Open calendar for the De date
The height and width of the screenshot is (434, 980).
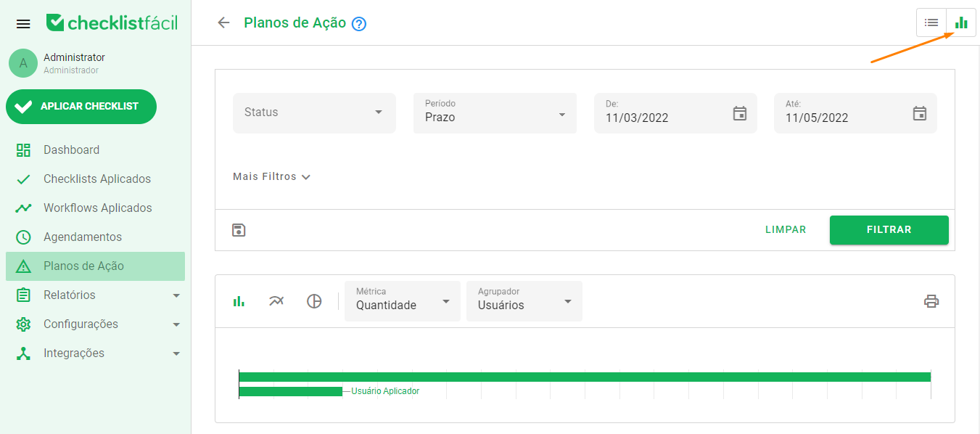[740, 113]
